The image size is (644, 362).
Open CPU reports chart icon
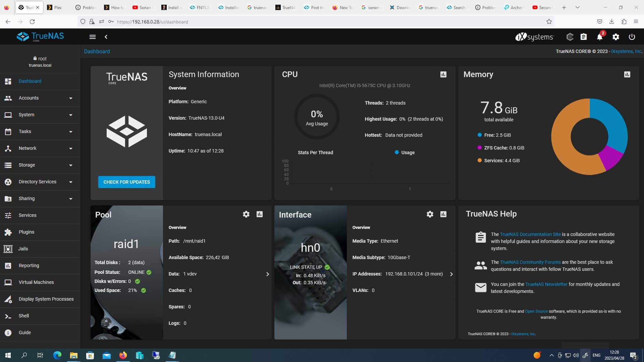(443, 74)
